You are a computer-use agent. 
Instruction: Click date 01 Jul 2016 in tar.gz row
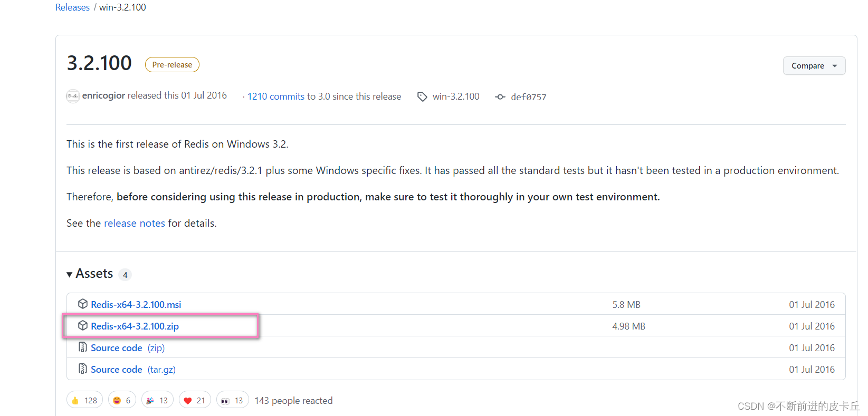coord(812,370)
